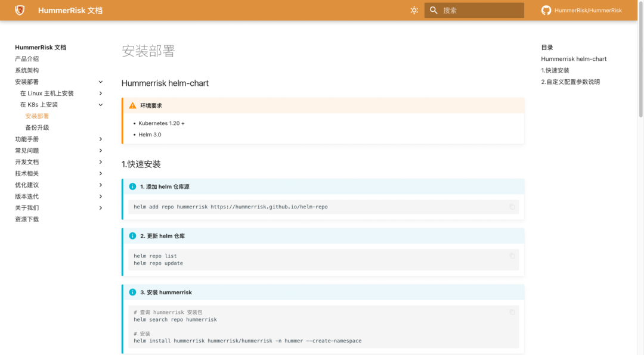This screenshot has height=355, width=644.
Task: Copy the helm add repo command
Action: coord(512,207)
